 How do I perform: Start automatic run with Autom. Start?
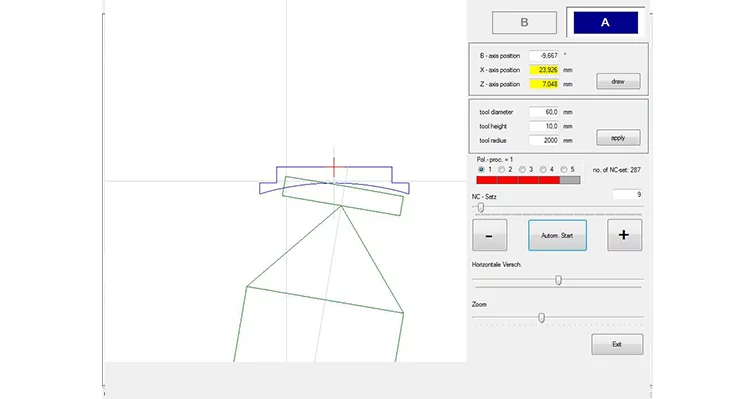557,235
